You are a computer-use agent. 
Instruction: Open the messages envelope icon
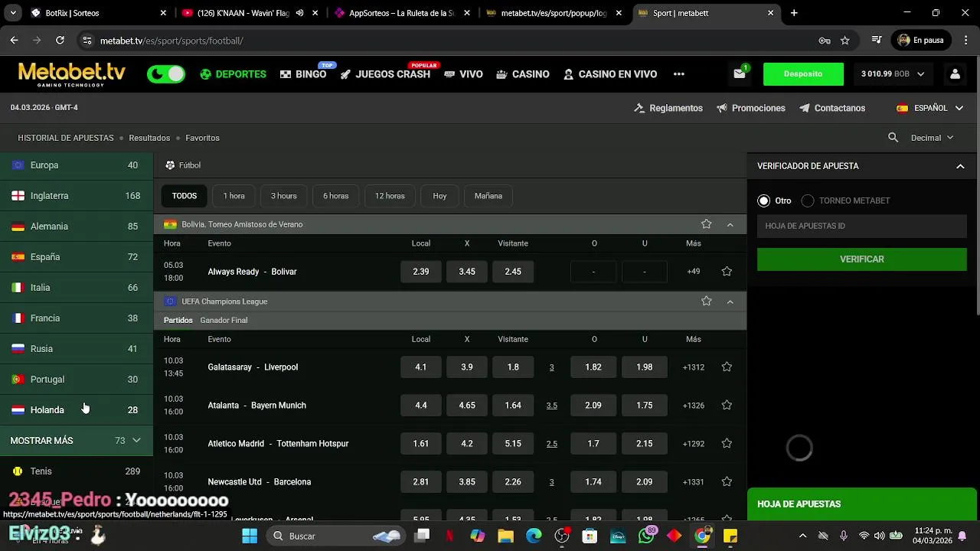coord(740,74)
